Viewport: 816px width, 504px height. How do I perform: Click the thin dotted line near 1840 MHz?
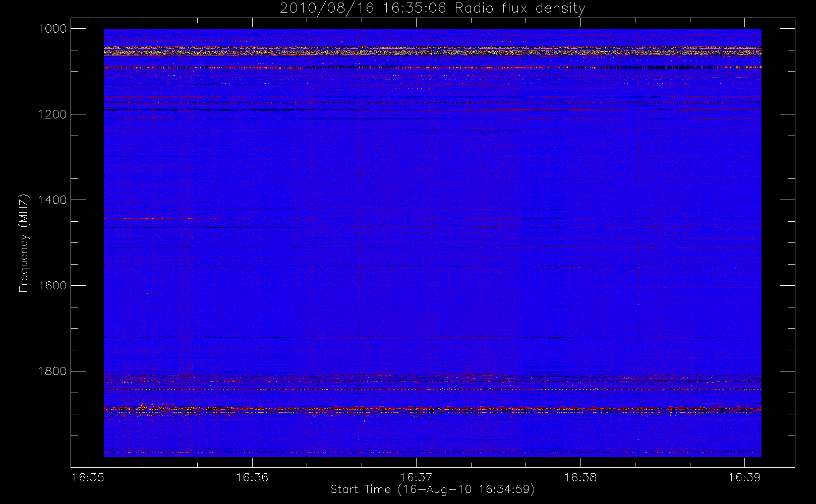point(432,389)
